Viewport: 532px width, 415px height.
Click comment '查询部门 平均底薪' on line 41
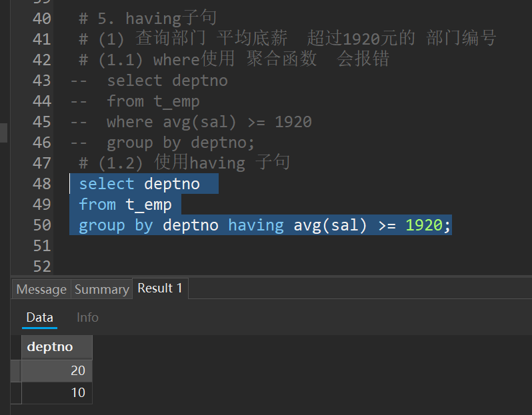coord(211,39)
